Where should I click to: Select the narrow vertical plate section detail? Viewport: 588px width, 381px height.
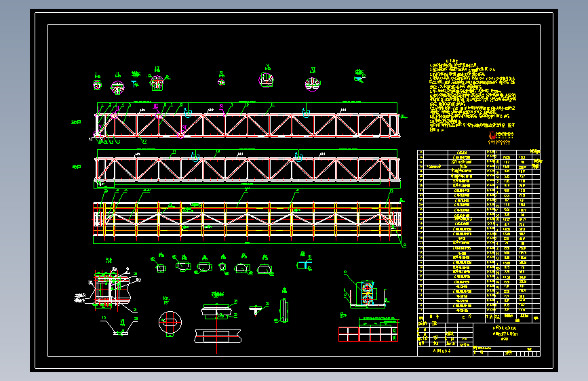tap(284, 310)
